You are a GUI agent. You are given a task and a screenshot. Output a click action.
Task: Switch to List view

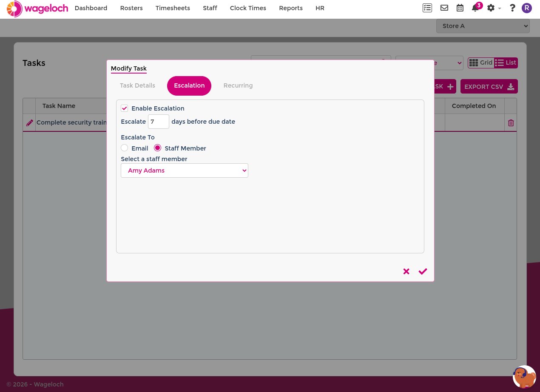tap(506, 63)
